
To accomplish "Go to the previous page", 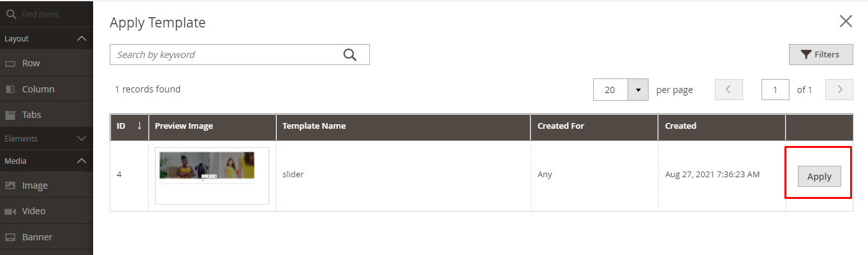I will [729, 90].
